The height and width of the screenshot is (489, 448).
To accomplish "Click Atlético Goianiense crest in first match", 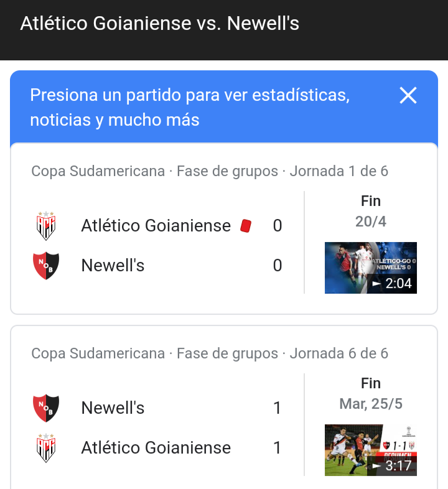I will click(x=46, y=226).
